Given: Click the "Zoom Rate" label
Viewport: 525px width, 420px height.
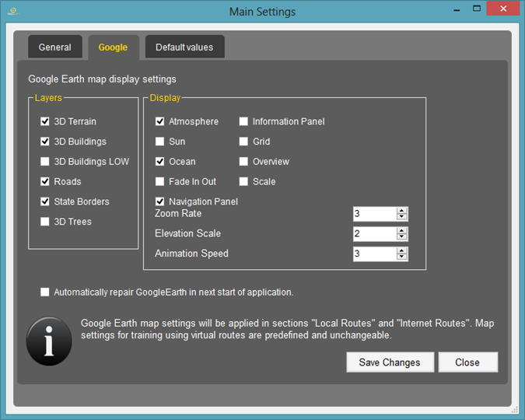Looking at the screenshot, I should [178, 213].
